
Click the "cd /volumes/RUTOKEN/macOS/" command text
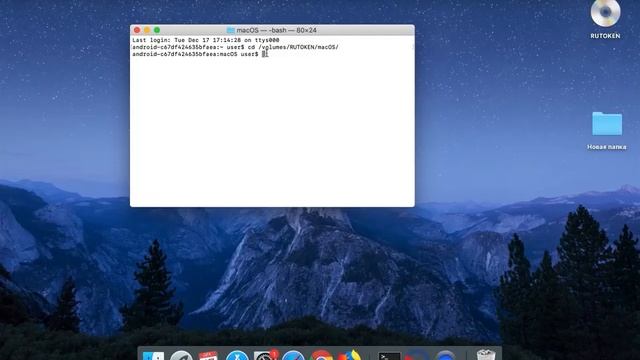[293, 47]
